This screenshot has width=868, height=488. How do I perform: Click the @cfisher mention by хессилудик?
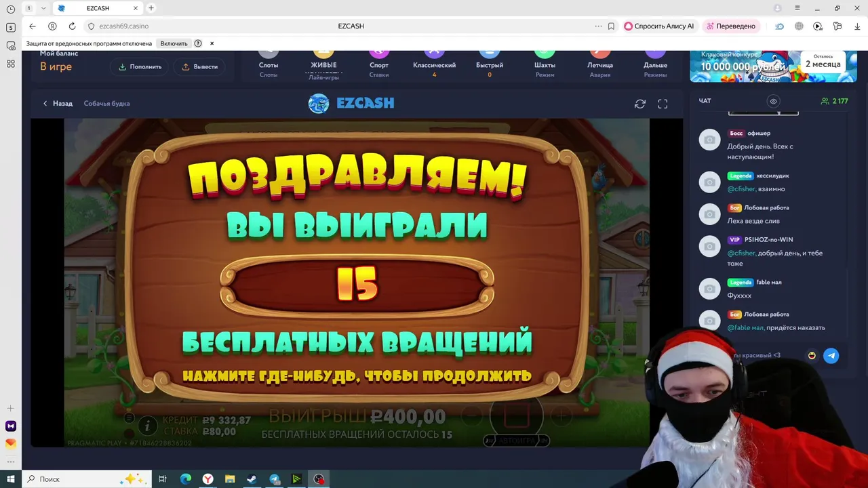741,189
